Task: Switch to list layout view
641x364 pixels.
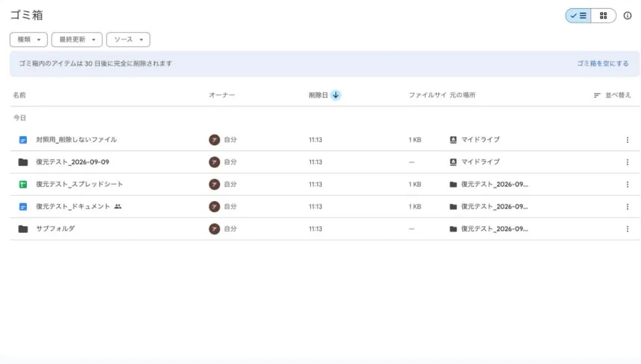Action: point(578,16)
